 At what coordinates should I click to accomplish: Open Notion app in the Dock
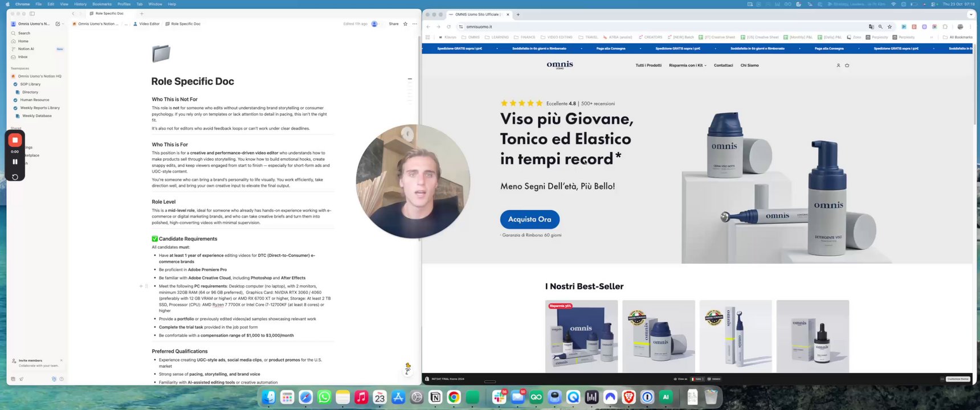pyautogui.click(x=435, y=397)
